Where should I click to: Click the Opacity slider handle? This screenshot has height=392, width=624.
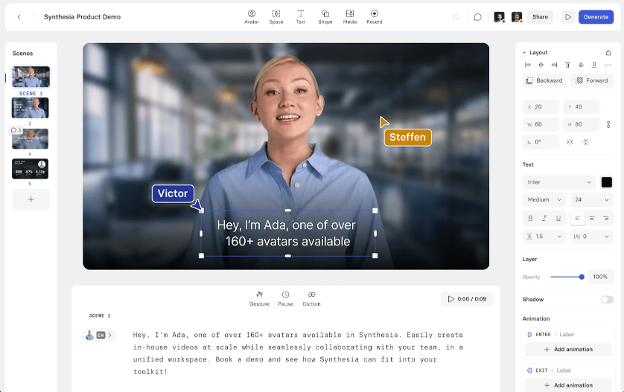pyautogui.click(x=581, y=277)
